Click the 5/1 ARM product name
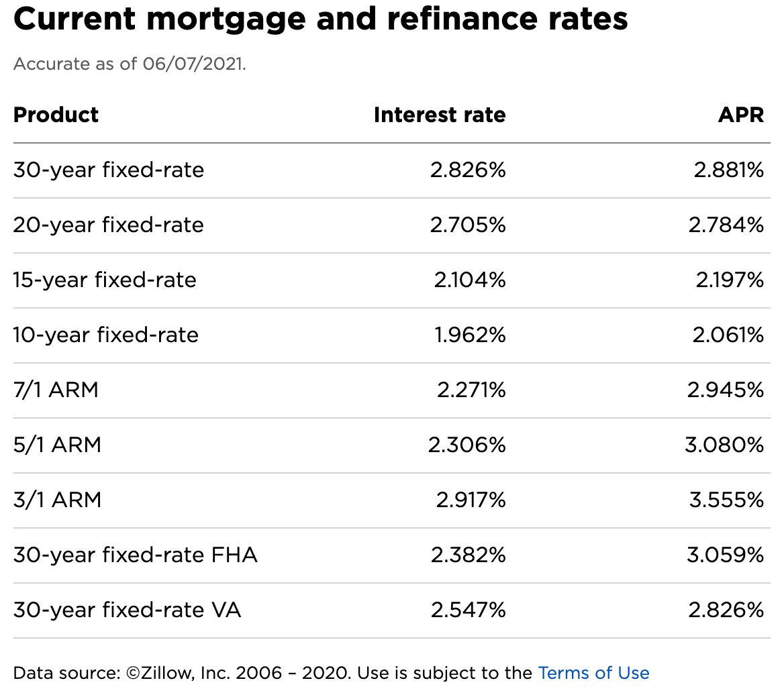The width and height of the screenshot is (784, 699). [57, 445]
